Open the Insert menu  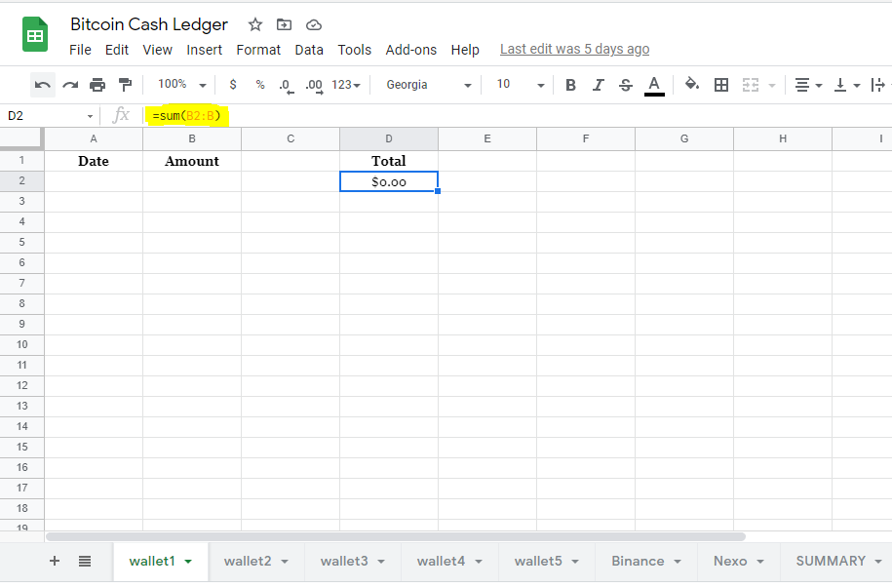click(204, 50)
